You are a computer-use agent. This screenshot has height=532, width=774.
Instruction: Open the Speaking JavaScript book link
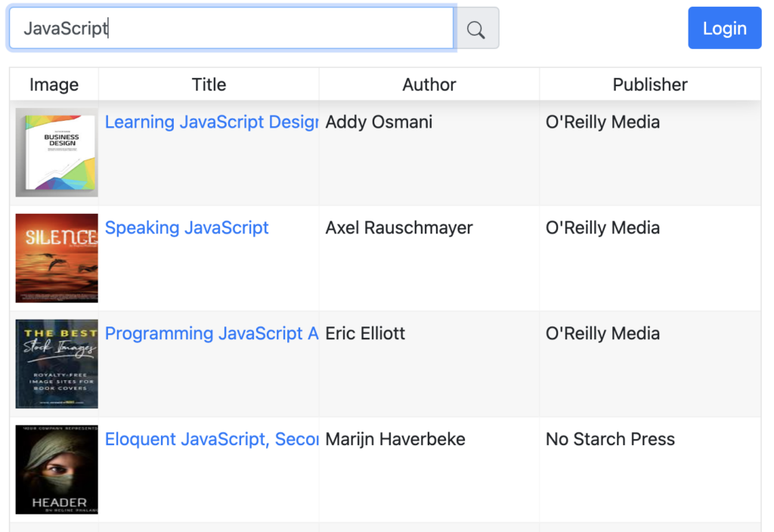pyautogui.click(x=187, y=227)
